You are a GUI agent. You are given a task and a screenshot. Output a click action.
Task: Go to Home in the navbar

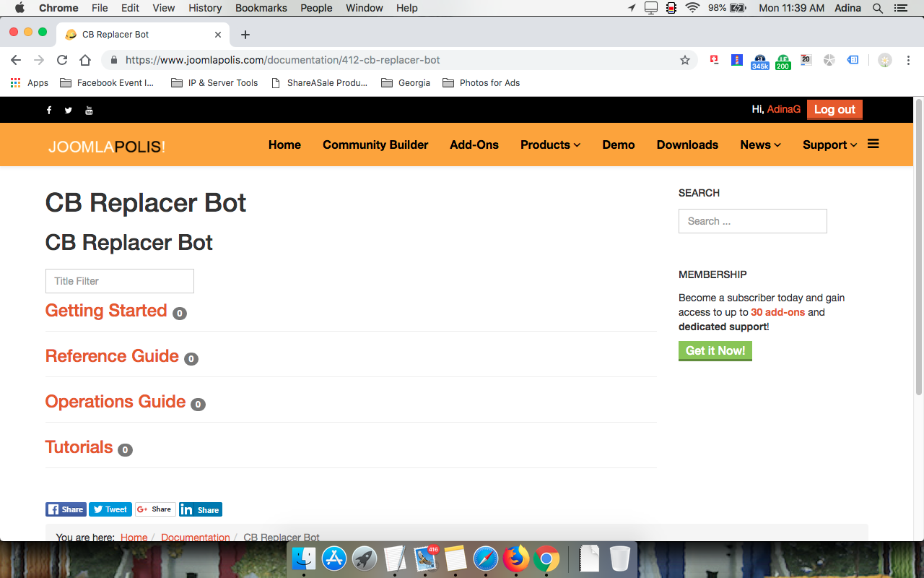click(284, 144)
